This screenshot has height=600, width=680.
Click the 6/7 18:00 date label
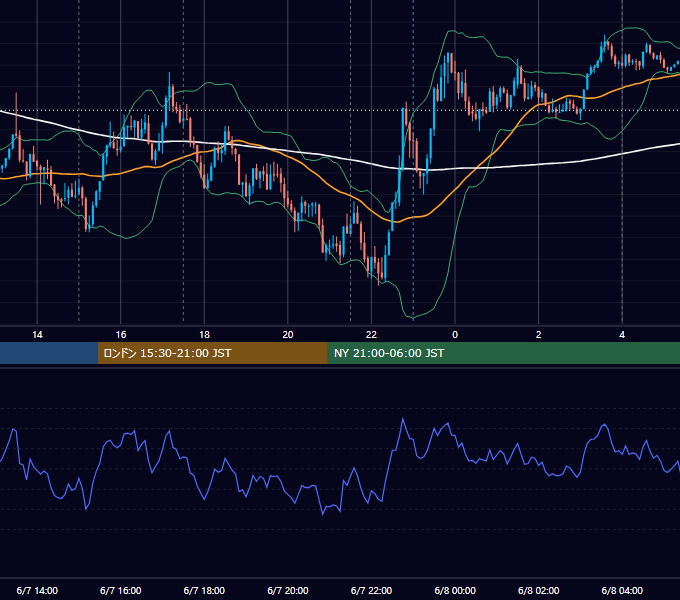click(204, 590)
